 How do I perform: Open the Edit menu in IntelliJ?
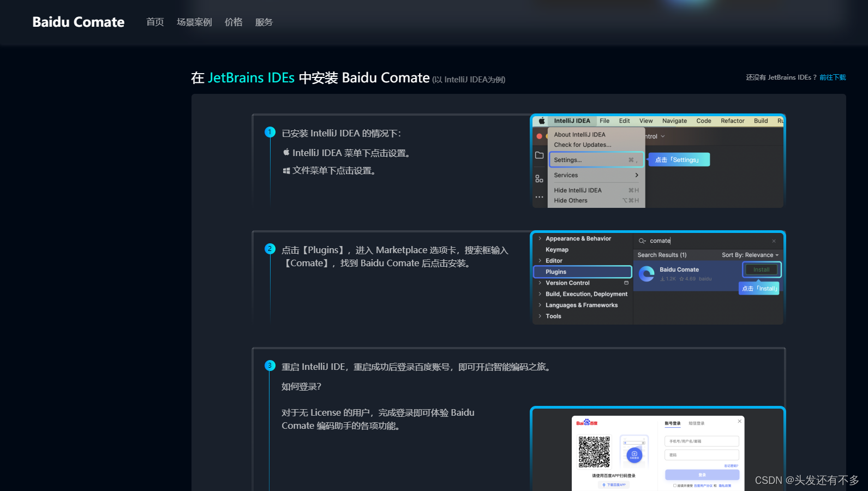tap(624, 121)
